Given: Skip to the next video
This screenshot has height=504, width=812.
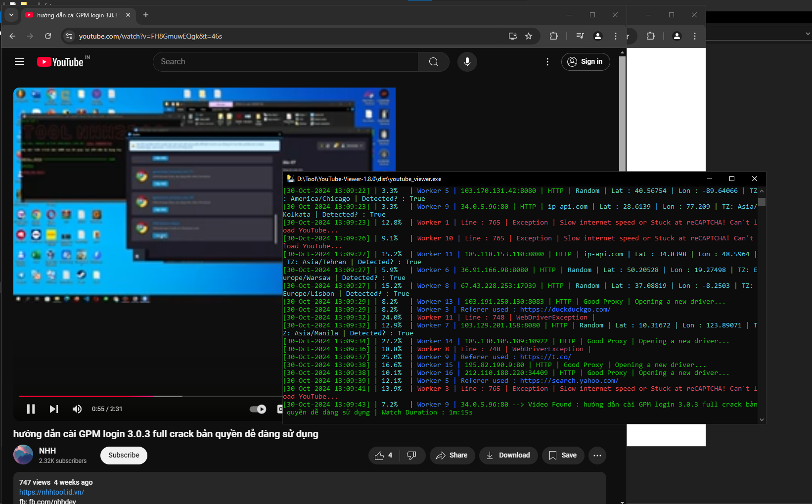Looking at the screenshot, I should click(x=54, y=409).
